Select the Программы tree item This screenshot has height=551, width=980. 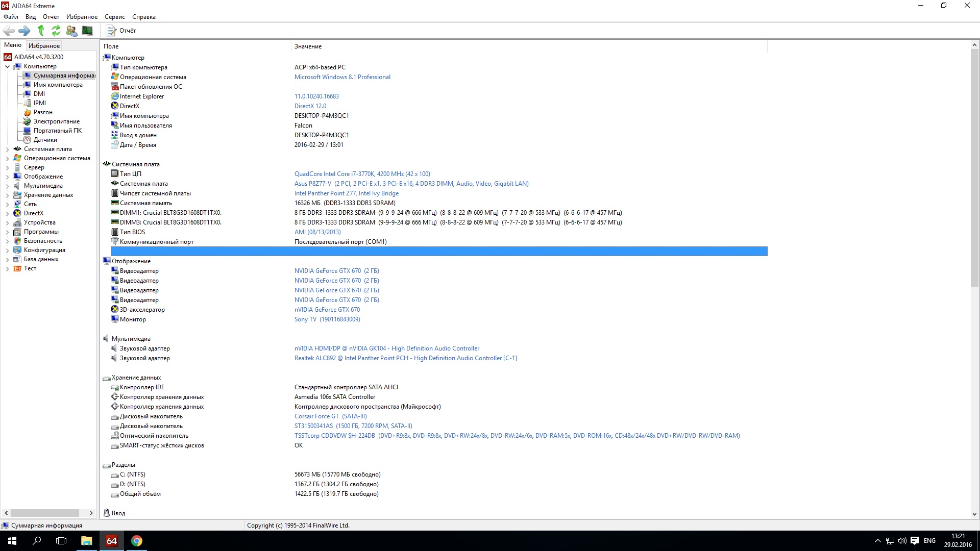click(41, 232)
